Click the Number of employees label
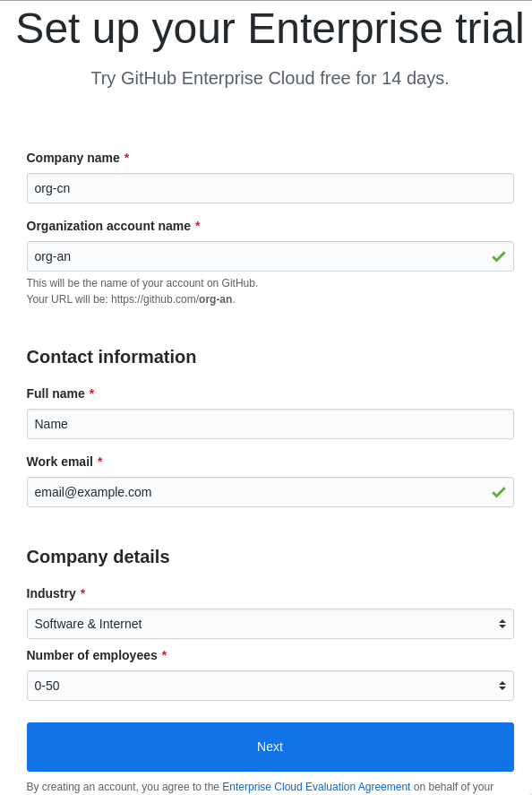 [91, 655]
